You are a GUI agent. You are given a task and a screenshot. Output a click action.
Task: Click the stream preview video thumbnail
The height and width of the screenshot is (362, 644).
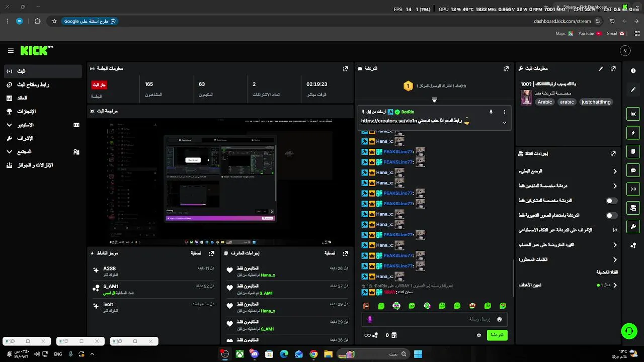pyautogui.click(x=220, y=182)
